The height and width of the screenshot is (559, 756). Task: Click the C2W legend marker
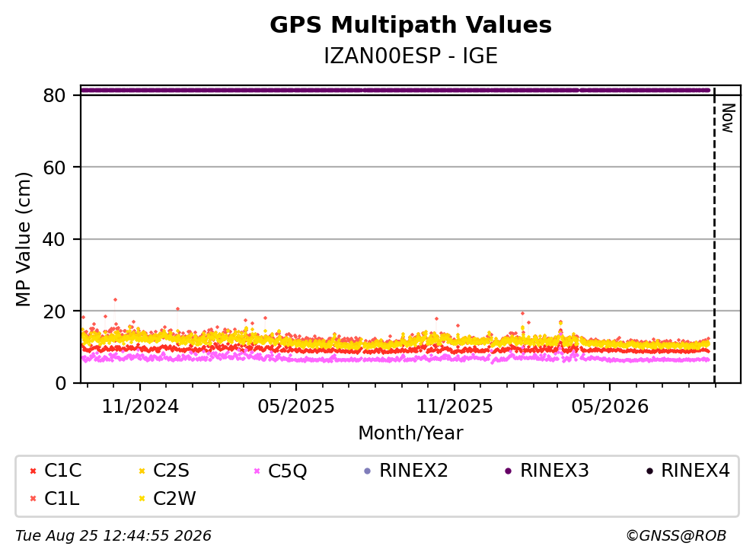tap(142, 499)
